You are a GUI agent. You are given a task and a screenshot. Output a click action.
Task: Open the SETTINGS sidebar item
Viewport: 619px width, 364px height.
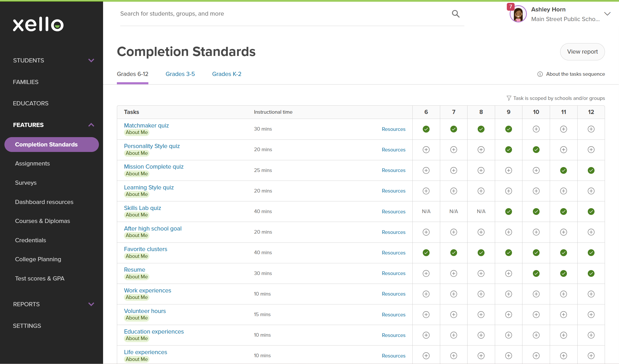pyautogui.click(x=27, y=326)
